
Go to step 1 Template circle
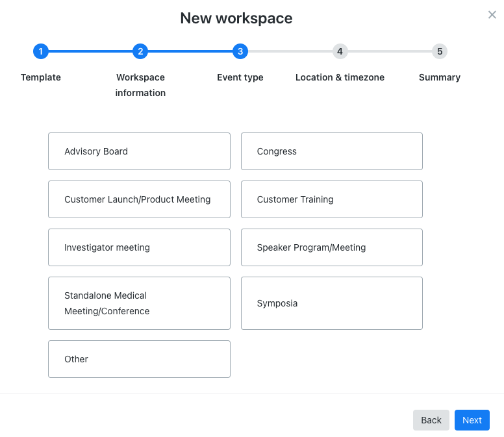41,51
